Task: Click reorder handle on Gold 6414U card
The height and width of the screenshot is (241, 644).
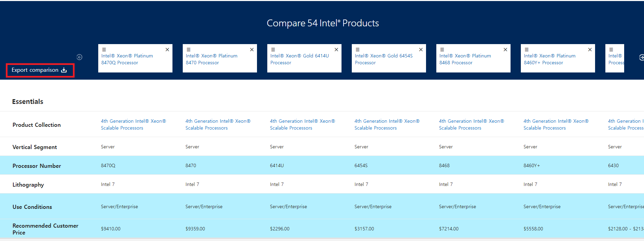Action: pos(273,50)
